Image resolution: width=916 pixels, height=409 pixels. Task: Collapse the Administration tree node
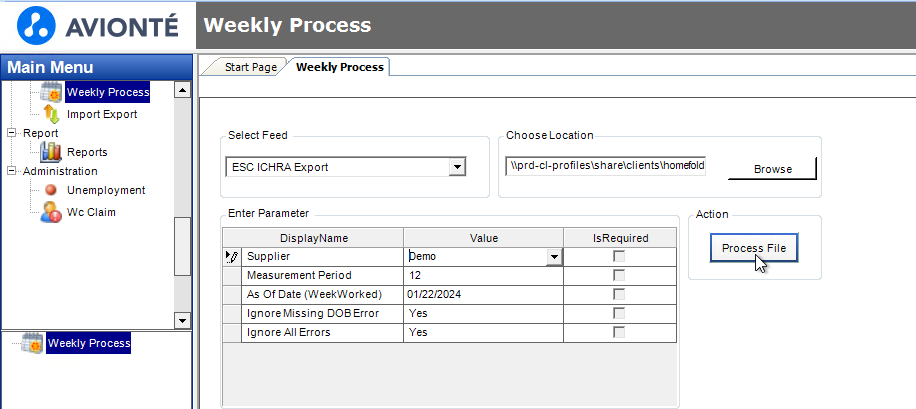pos(11,171)
